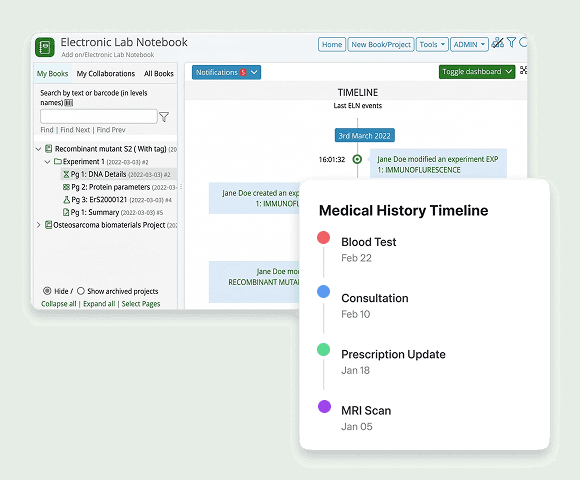580x480 pixels.
Task: Select the Hide archived projects radio button
Action: click(x=47, y=291)
